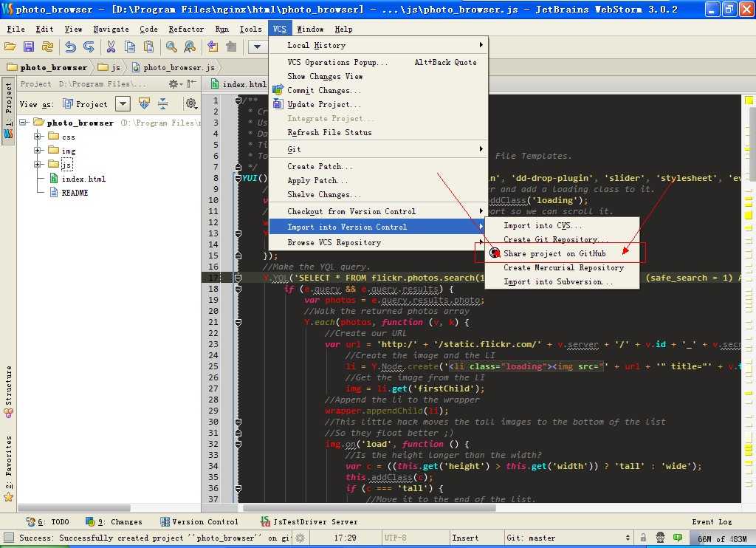Paste from clipboard using the toolbar icon
The width and height of the screenshot is (756, 548).
(x=149, y=47)
